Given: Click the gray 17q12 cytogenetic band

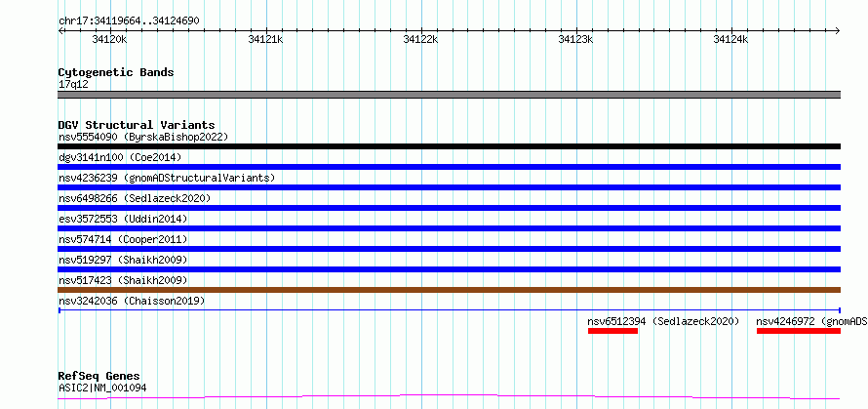Looking at the screenshot, I should point(449,95).
